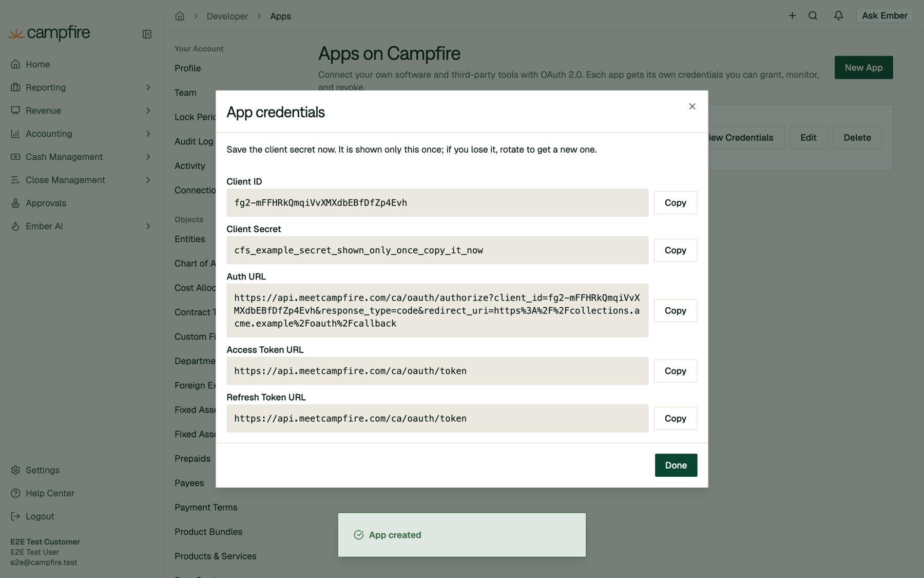Open Team settings page
Image resolution: width=924 pixels, height=578 pixels.
coord(185,92)
